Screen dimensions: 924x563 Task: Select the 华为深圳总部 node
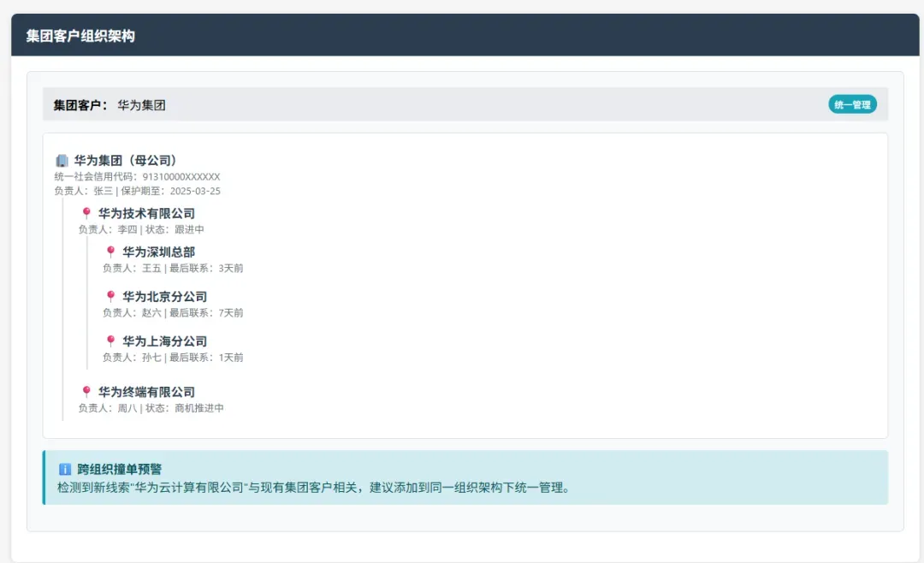pyautogui.click(x=158, y=252)
